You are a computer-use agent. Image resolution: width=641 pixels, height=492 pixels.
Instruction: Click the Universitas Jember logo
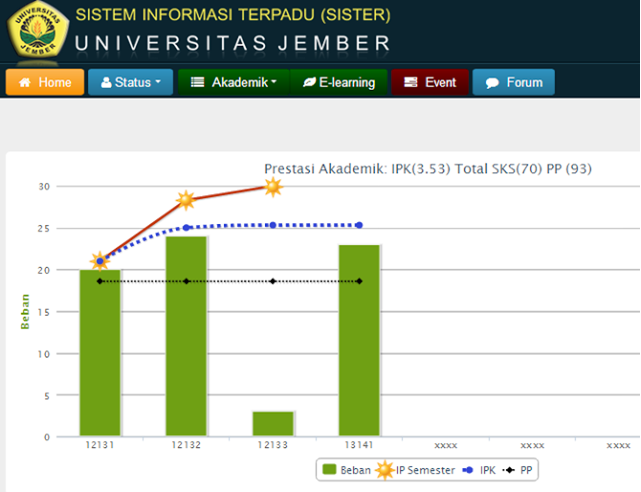[38, 32]
